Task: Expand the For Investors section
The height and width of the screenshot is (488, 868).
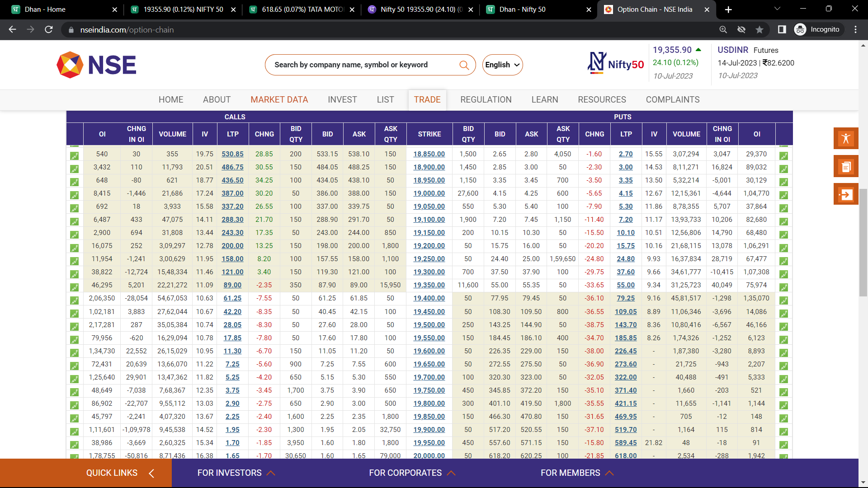Action: click(x=236, y=473)
